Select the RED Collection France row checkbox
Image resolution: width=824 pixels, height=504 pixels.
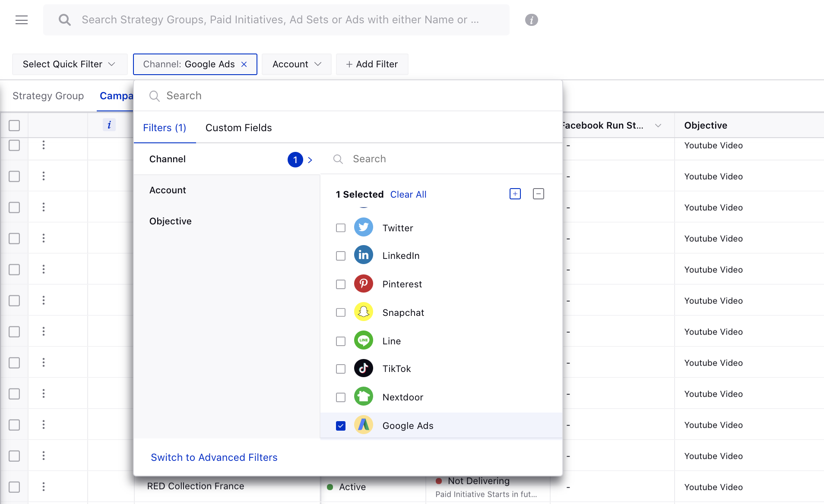tap(14, 487)
